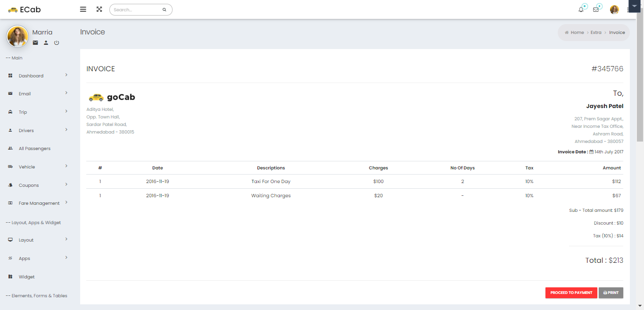644x310 pixels.
Task: Click the power logout icon under Marria
Action: [57, 43]
